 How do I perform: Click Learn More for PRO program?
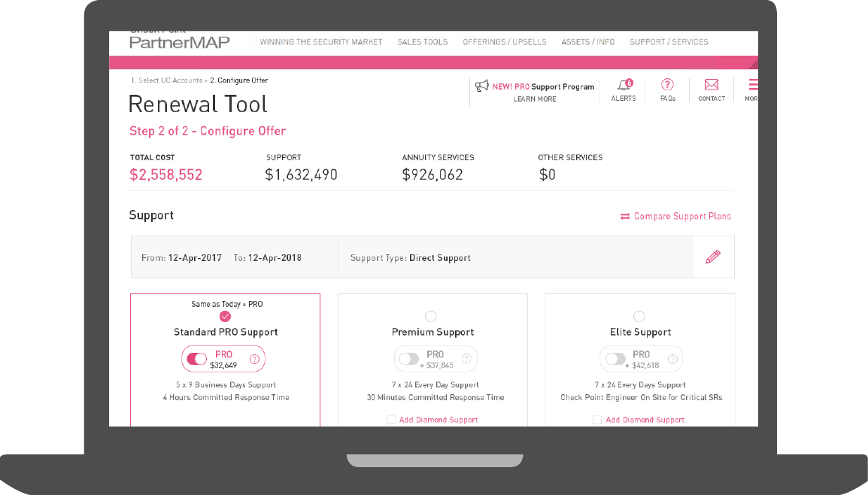(535, 99)
